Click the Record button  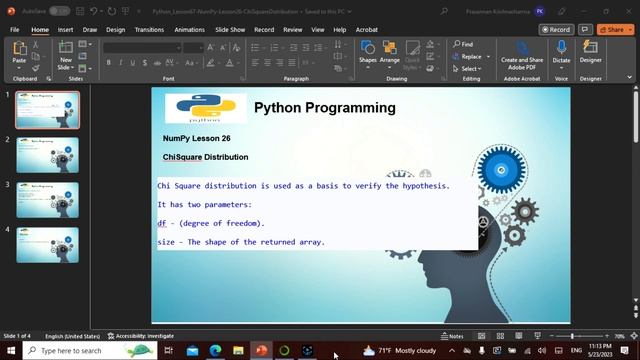[x=556, y=29]
